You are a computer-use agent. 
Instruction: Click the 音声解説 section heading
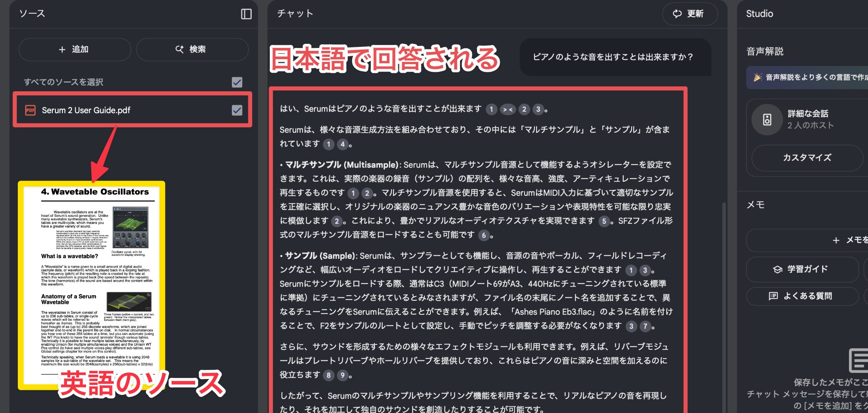765,51
